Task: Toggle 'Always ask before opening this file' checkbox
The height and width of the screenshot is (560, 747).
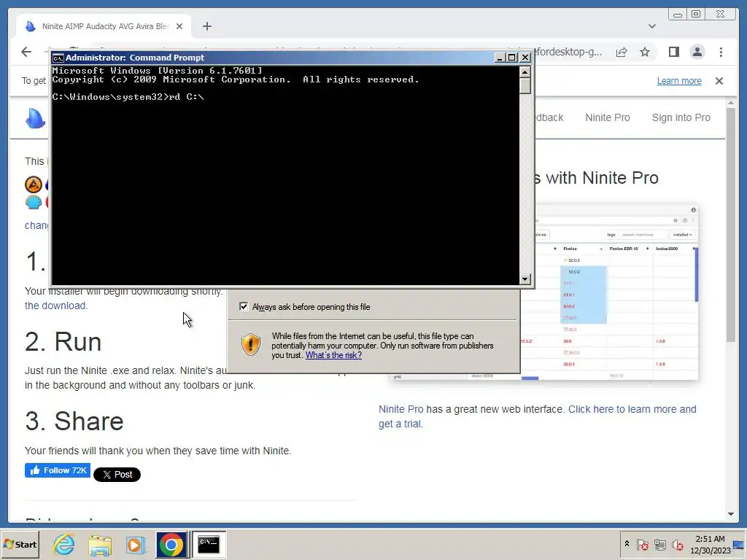Action: coord(244,307)
